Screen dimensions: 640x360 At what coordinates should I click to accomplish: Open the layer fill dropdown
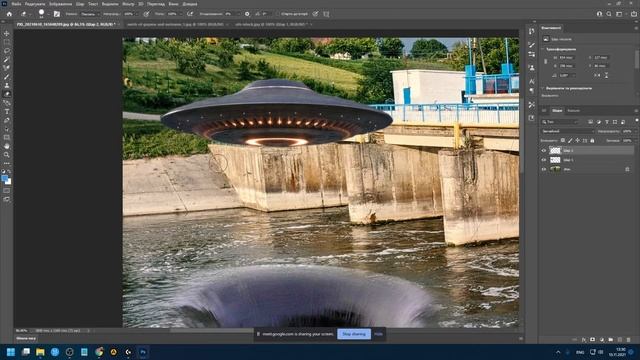pyautogui.click(x=636, y=140)
